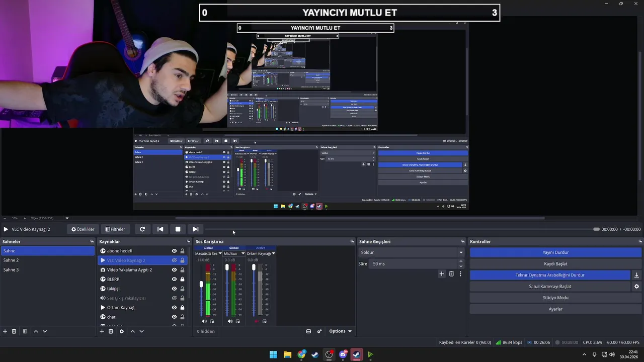Open Filtreler for selected source
The image size is (644, 362).
115,229
